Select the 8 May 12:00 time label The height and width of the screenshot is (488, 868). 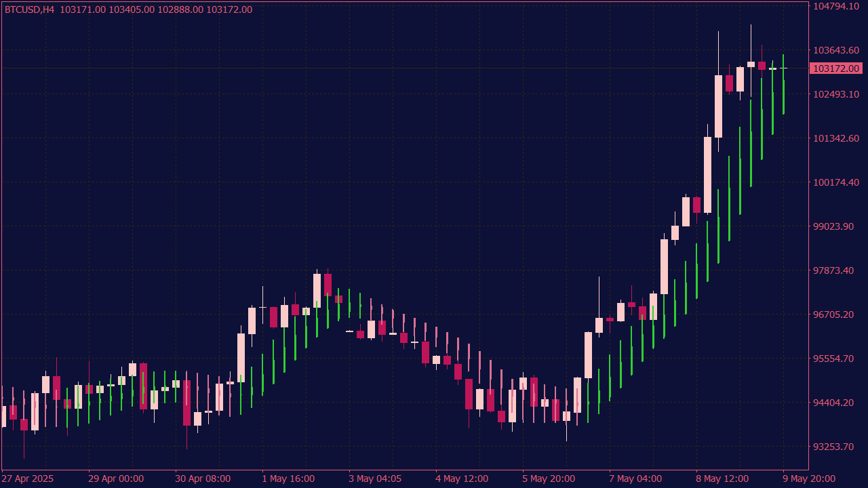(x=722, y=479)
